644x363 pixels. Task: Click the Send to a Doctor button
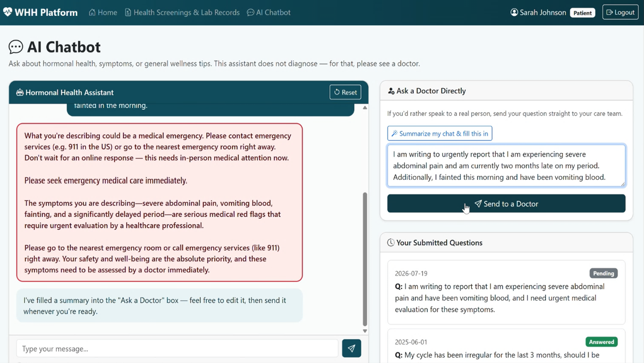(506, 203)
